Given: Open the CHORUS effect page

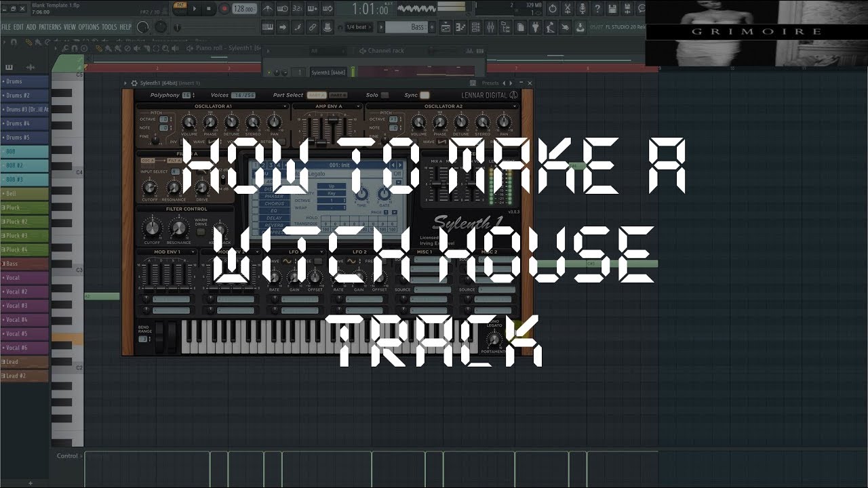Looking at the screenshot, I should pyautogui.click(x=274, y=204).
